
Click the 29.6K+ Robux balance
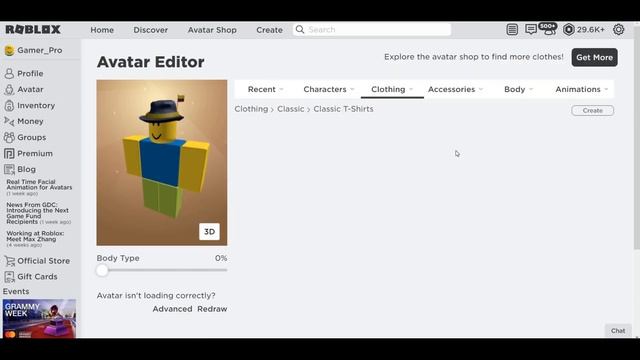click(591, 29)
